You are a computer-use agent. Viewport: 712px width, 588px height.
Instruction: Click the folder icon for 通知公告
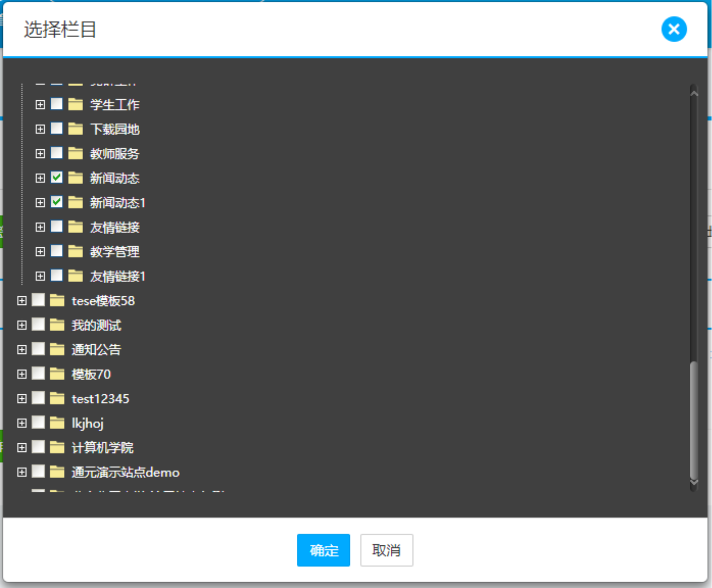[x=57, y=349]
